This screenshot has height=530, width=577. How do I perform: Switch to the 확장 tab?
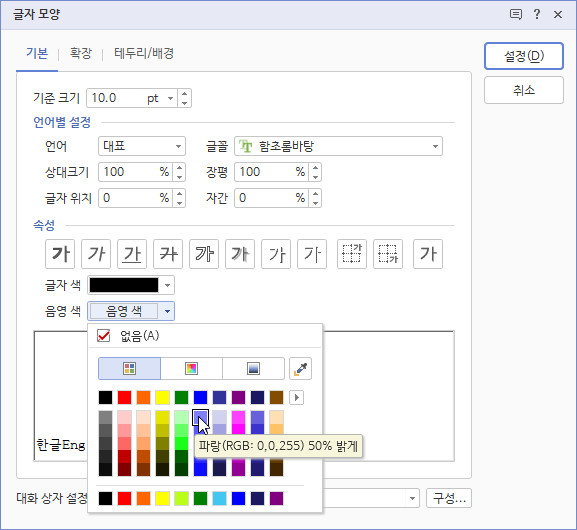[81, 53]
